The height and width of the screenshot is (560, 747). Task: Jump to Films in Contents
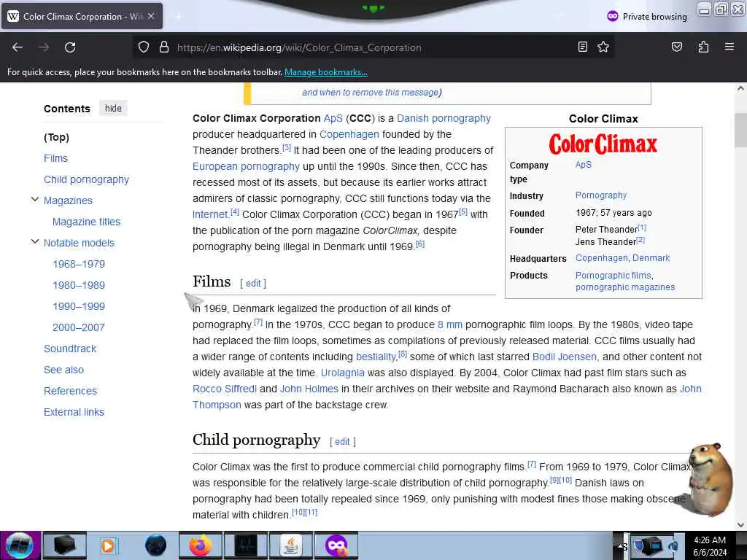coord(55,158)
